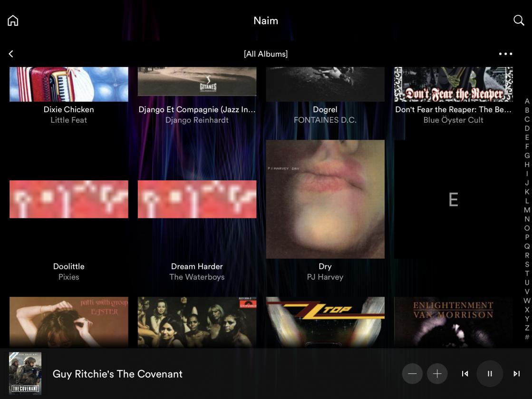
Task: Open the Doolittle album by Pixies
Action: pos(69,199)
